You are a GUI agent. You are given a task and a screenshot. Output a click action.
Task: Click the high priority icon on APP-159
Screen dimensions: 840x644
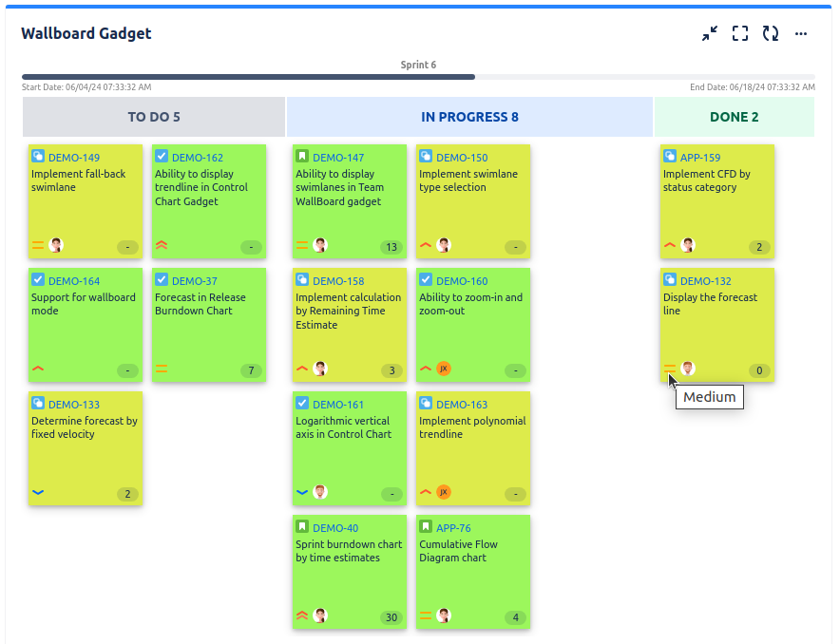(x=670, y=245)
